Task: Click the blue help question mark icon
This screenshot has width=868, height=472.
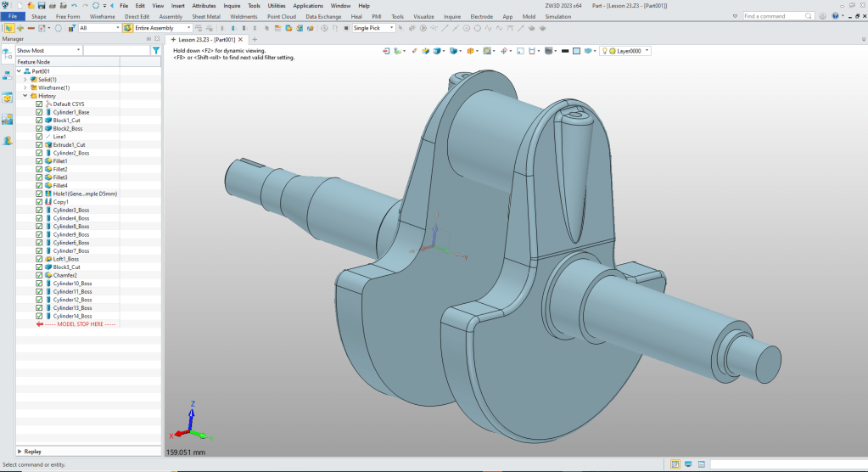Action: 836,16
